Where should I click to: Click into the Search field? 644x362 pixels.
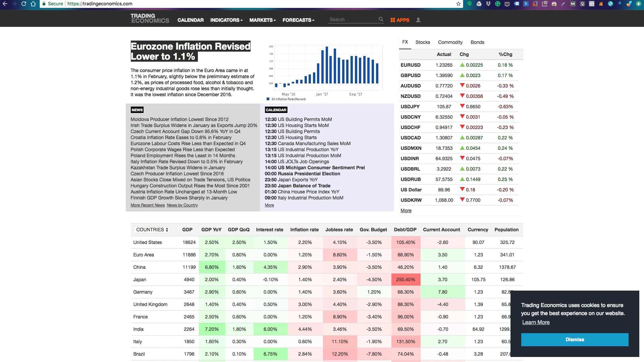pos(353,19)
